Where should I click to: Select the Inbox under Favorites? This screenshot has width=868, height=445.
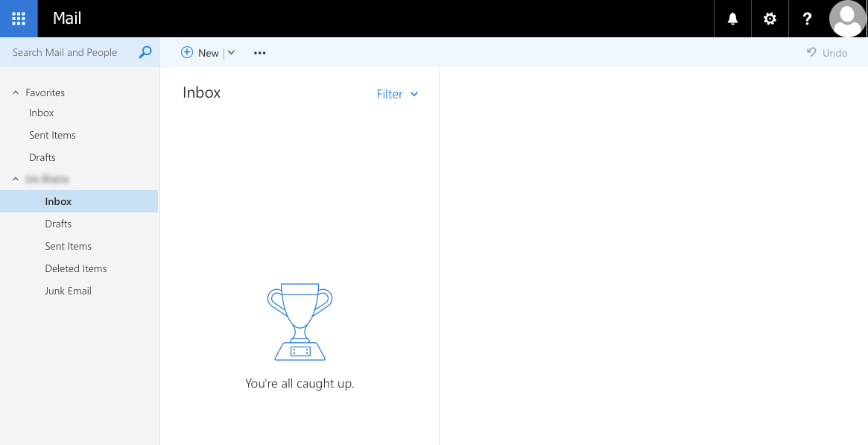coord(41,113)
